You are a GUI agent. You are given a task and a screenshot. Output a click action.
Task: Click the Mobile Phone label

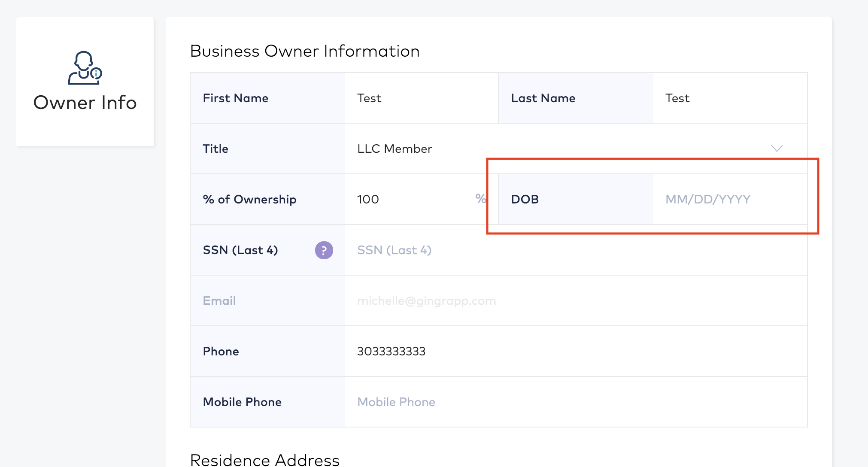(242, 402)
